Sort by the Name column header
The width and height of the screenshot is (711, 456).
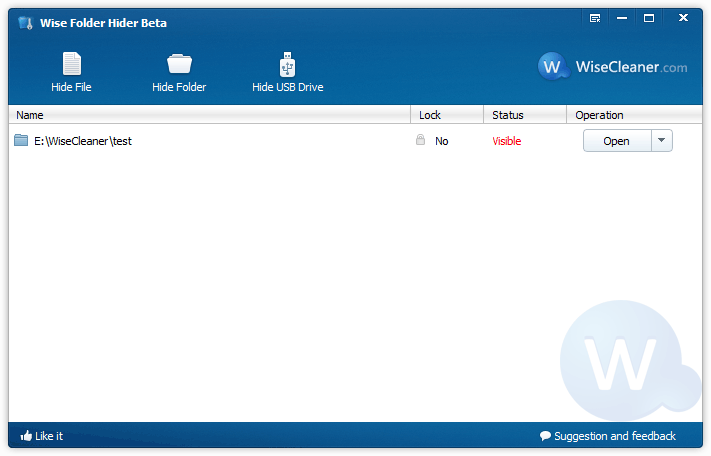click(209, 115)
